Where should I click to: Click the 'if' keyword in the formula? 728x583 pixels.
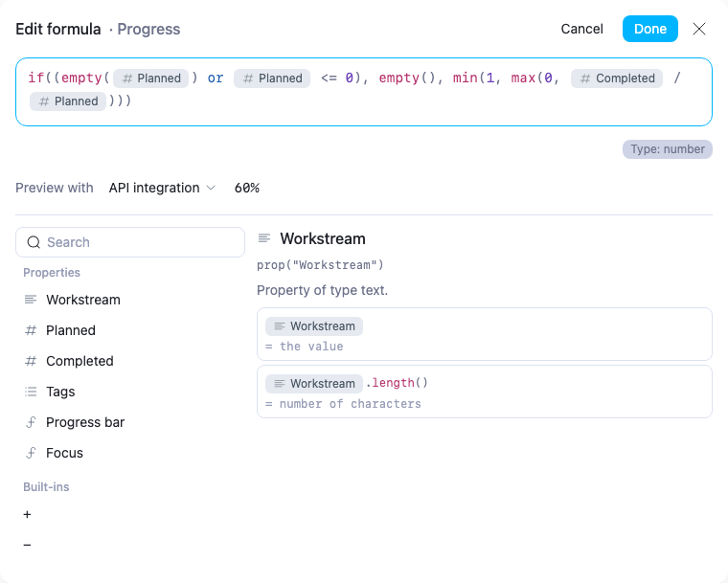(35, 78)
